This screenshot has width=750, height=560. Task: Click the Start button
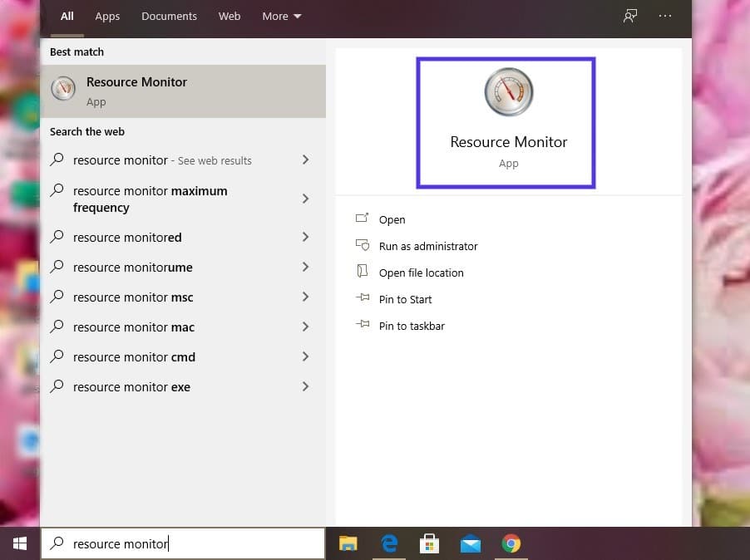click(19, 543)
